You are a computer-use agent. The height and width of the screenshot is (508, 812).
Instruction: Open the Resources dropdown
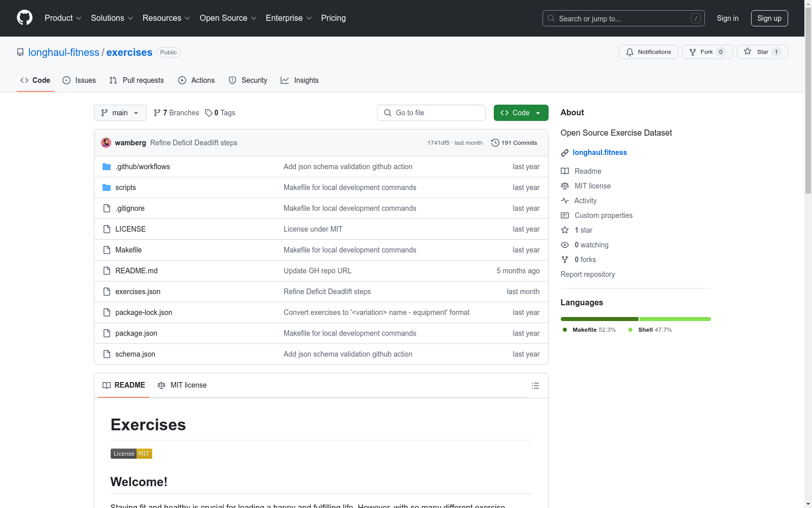(166, 18)
